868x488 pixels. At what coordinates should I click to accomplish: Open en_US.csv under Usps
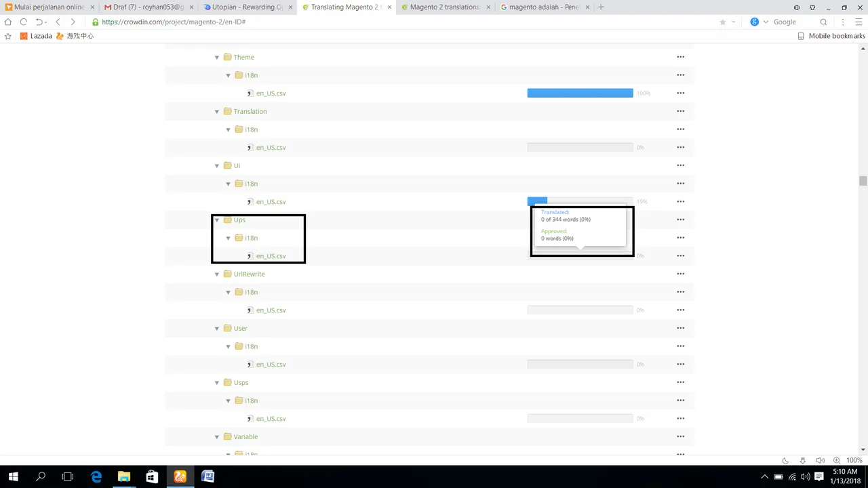pyautogui.click(x=271, y=418)
